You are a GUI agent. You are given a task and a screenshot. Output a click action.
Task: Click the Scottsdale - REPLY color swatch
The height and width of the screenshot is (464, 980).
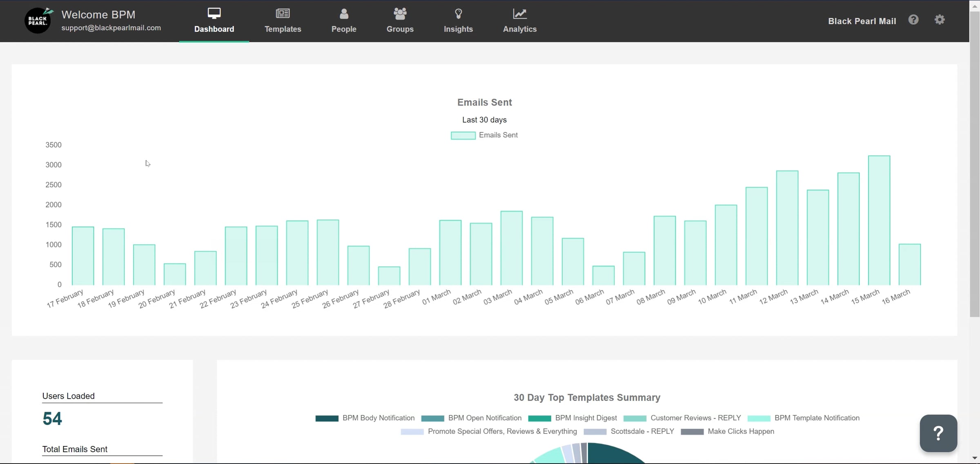[x=595, y=432]
